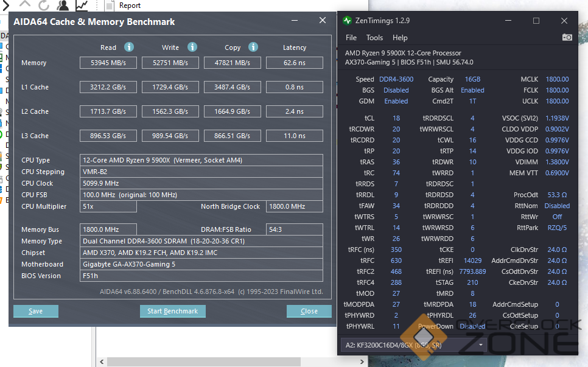The width and height of the screenshot is (588, 367).
Task: Take a screenshot with ZenTimings camera icon
Action: (567, 37)
